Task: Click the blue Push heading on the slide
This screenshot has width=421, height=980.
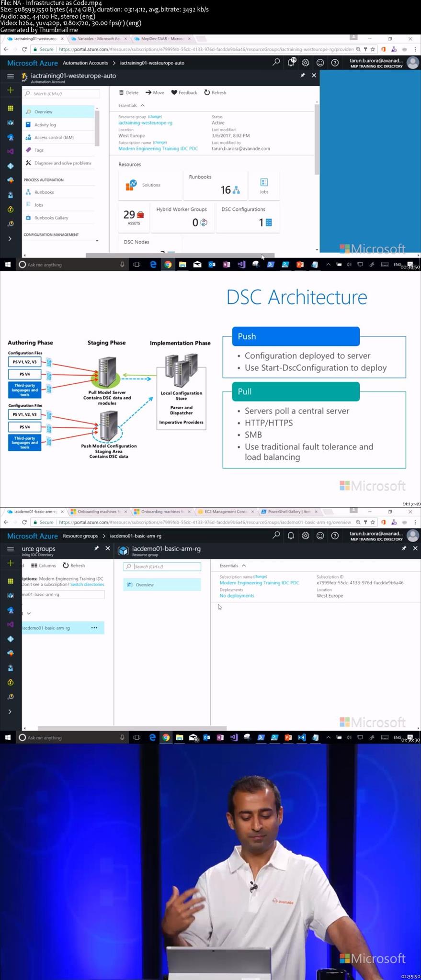Action: coord(296,336)
